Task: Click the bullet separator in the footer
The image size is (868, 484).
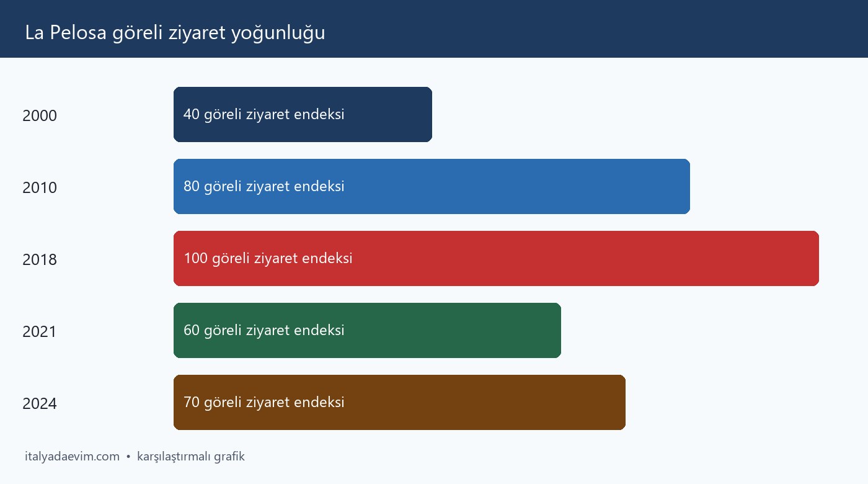Action: point(128,457)
